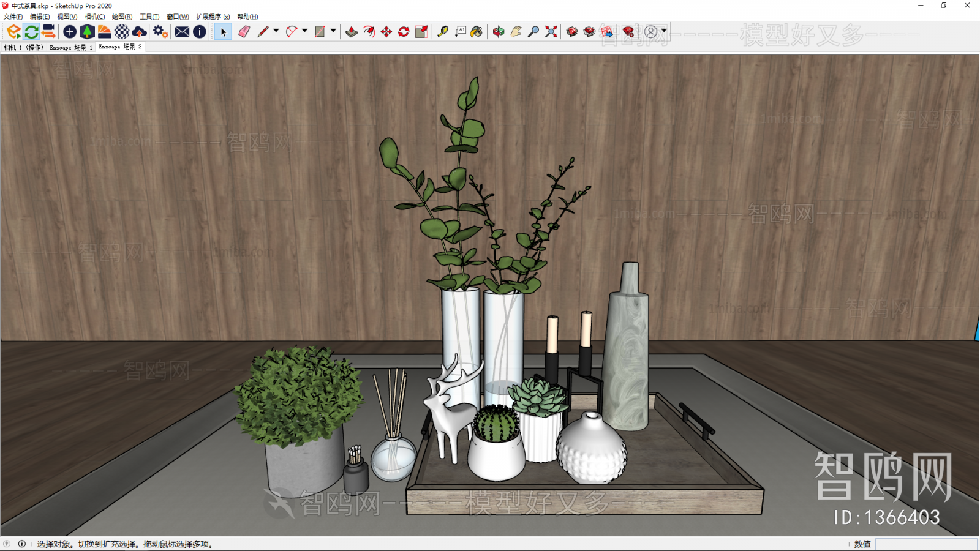Select the Rotate tool

click(x=404, y=32)
